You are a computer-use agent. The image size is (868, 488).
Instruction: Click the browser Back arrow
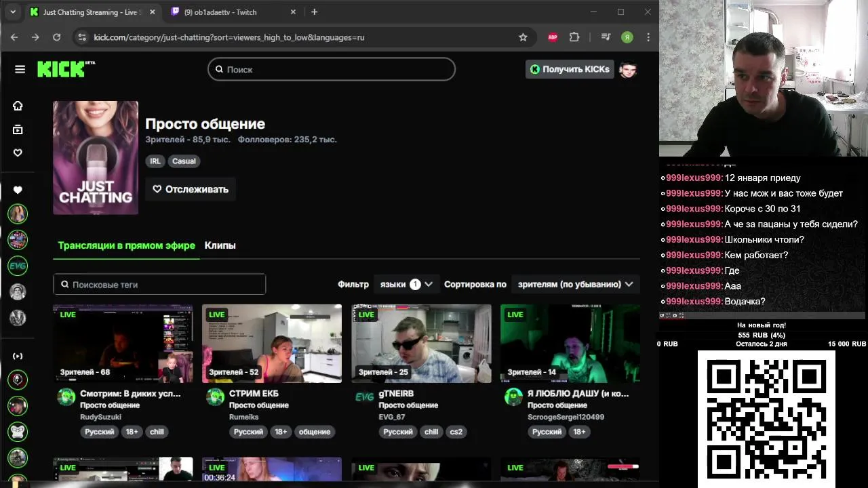tap(14, 37)
